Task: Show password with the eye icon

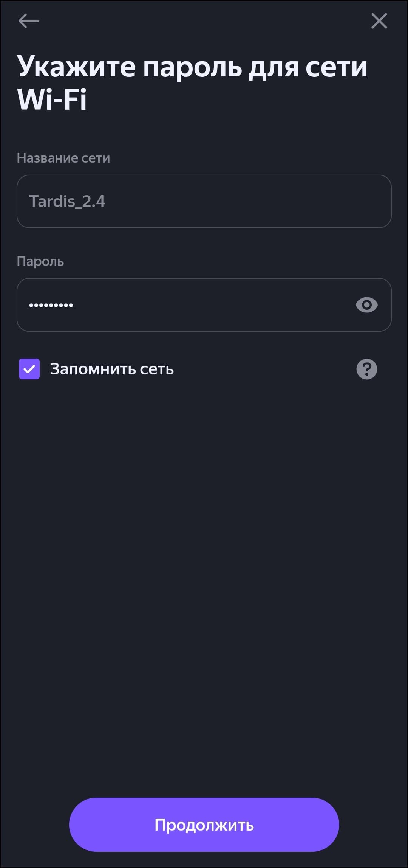Action: tap(366, 305)
